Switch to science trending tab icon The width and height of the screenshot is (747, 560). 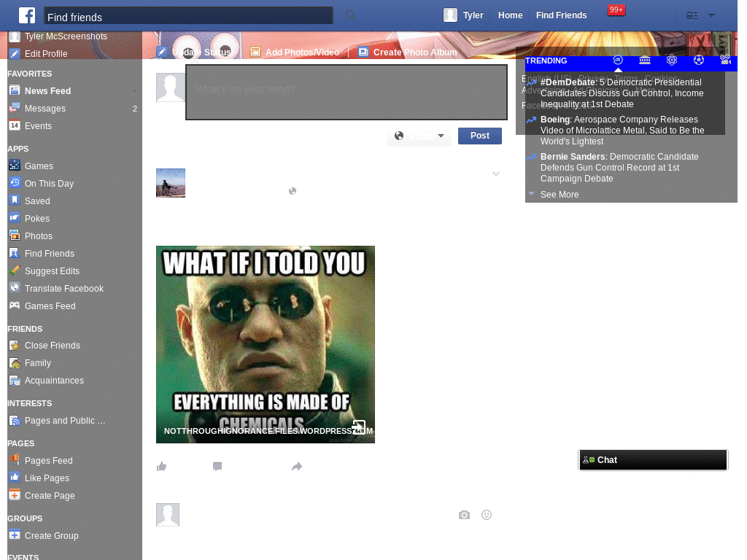pyautogui.click(x=672, y=60)
